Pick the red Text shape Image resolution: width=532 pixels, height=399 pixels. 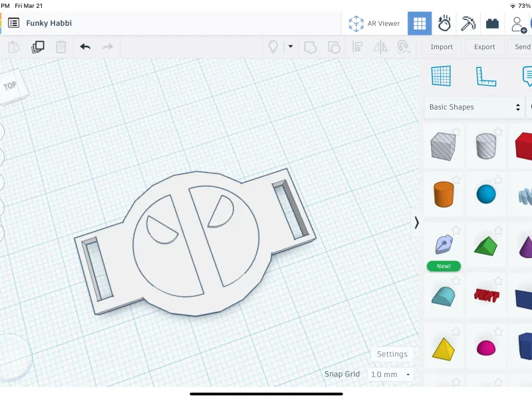486,295
